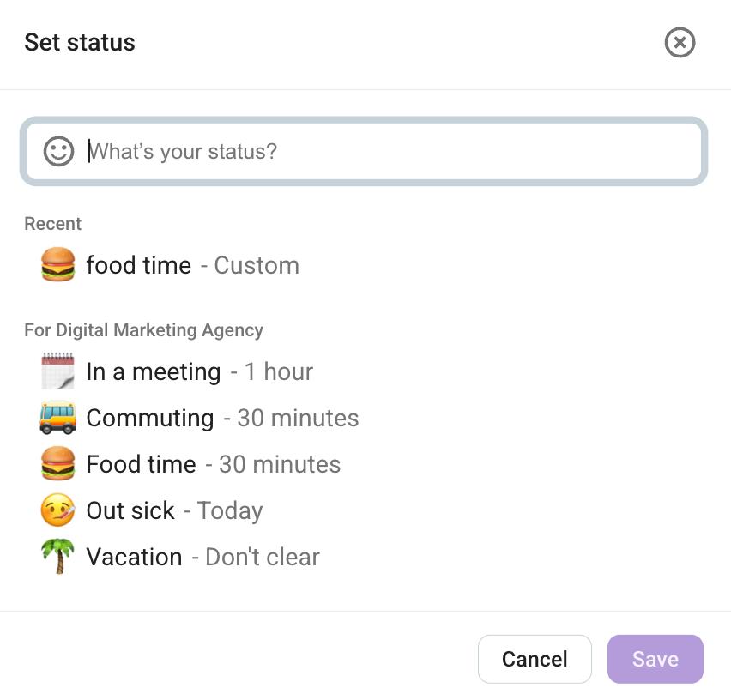The height and width of the screenshot is (700, 731).
Task: Click the Save button
Action: 655,659
